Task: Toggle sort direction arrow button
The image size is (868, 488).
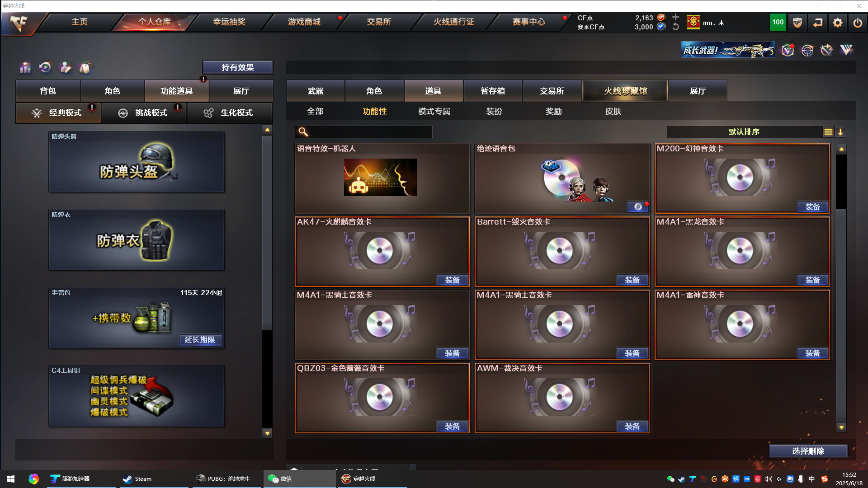Action: coord(840,132)
